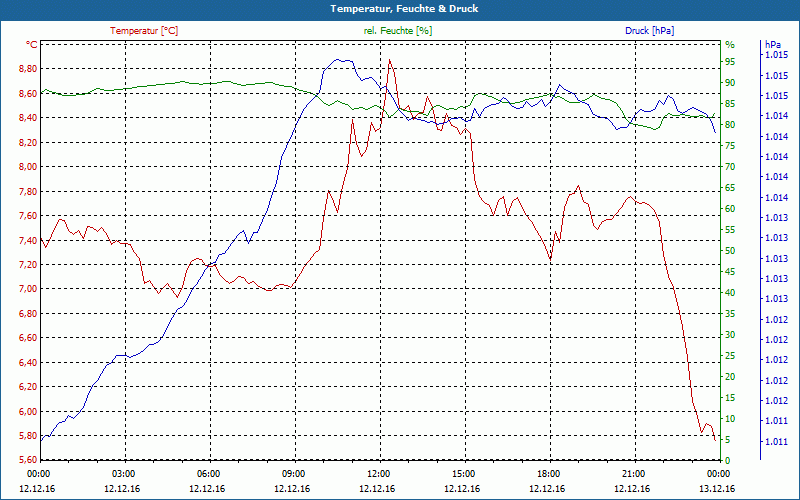800x500 pixels.
Task: Click the green '95' humidity tick label
Action: 730,62
